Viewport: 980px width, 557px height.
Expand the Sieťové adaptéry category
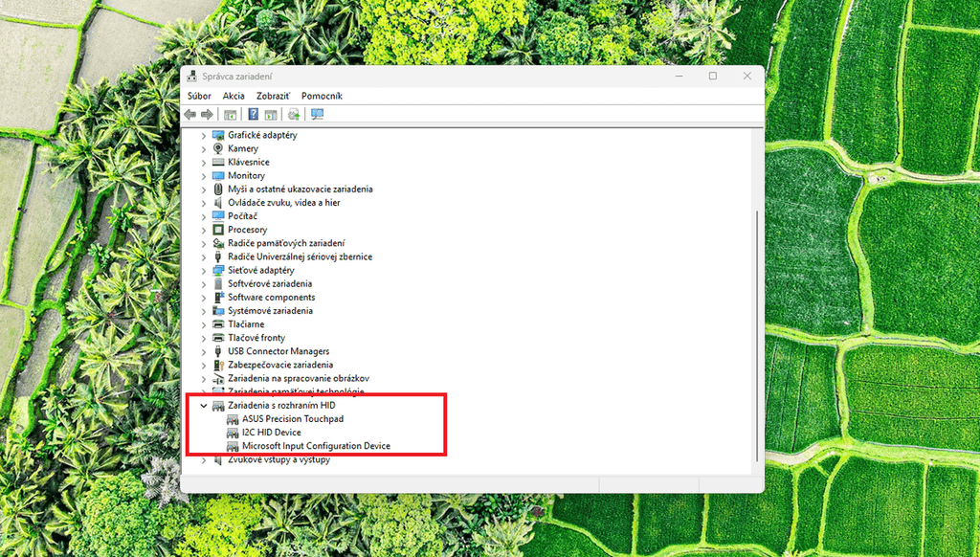204,271
